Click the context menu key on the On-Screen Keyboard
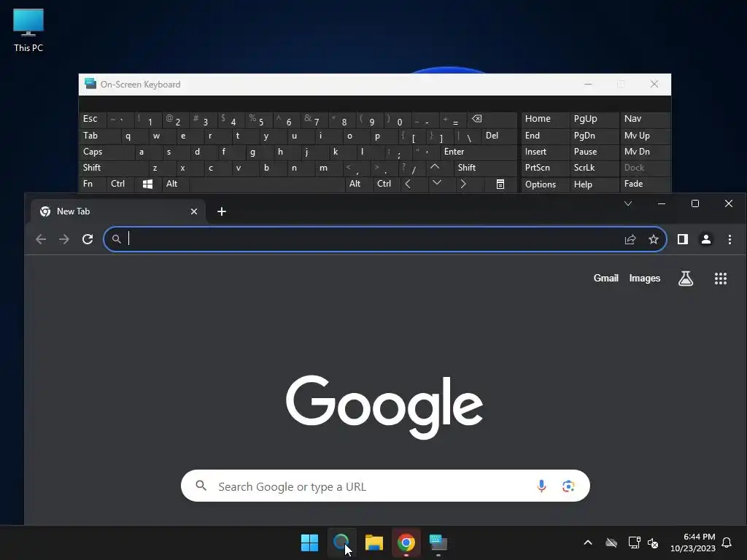The image size is (747, 560). [500, 184]
